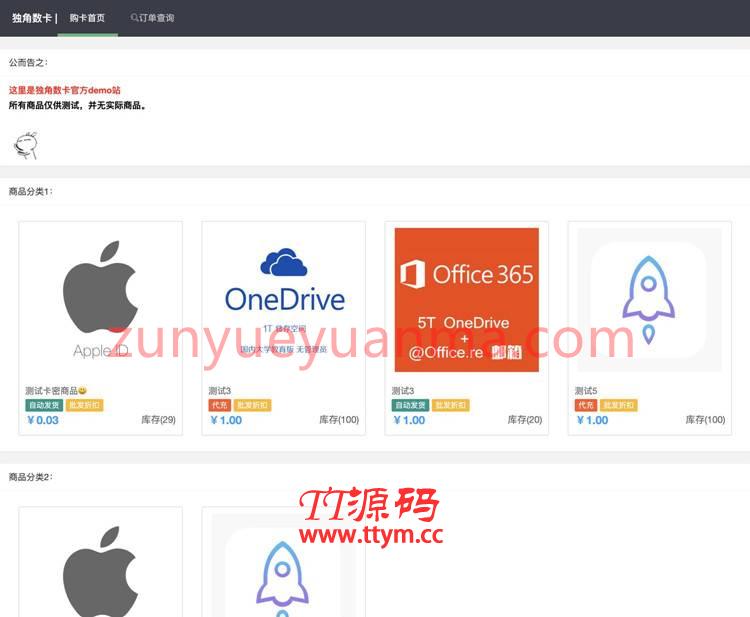Open the OneDrive product image
The height and width of the screenshot is (617, 750).
tap(284, 300)
